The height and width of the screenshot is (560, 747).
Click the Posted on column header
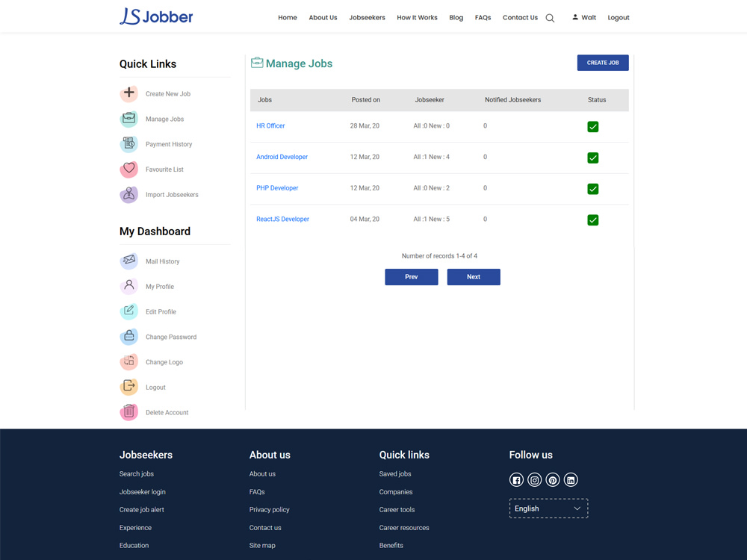pos(366,100)
